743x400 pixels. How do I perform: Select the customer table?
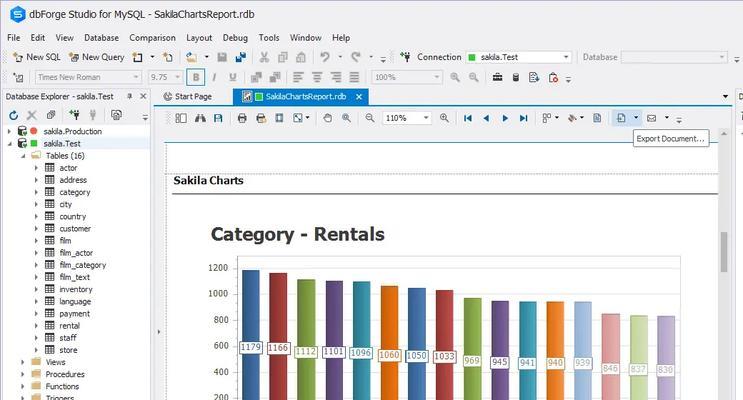[75, 228]
